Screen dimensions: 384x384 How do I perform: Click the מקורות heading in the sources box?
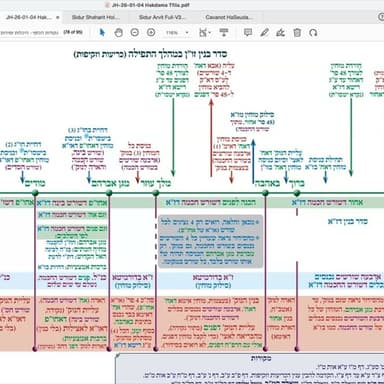click(x=261, y=359)
